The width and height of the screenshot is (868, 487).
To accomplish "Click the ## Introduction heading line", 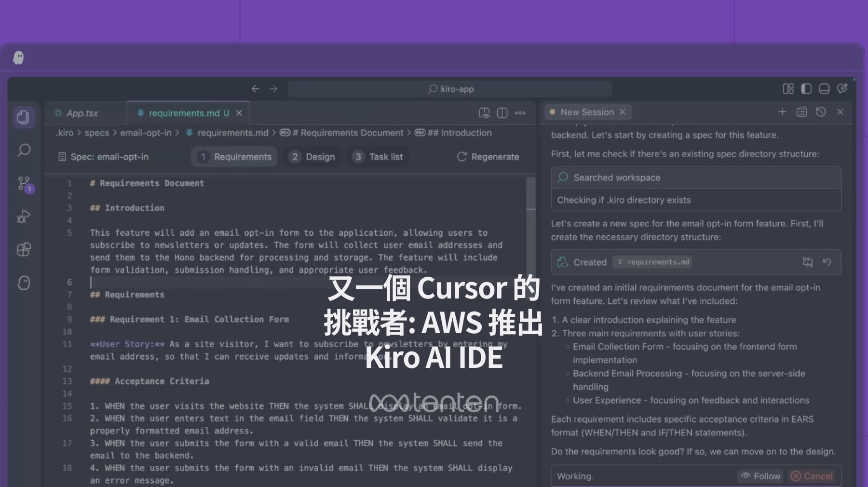I will [127, 208].
